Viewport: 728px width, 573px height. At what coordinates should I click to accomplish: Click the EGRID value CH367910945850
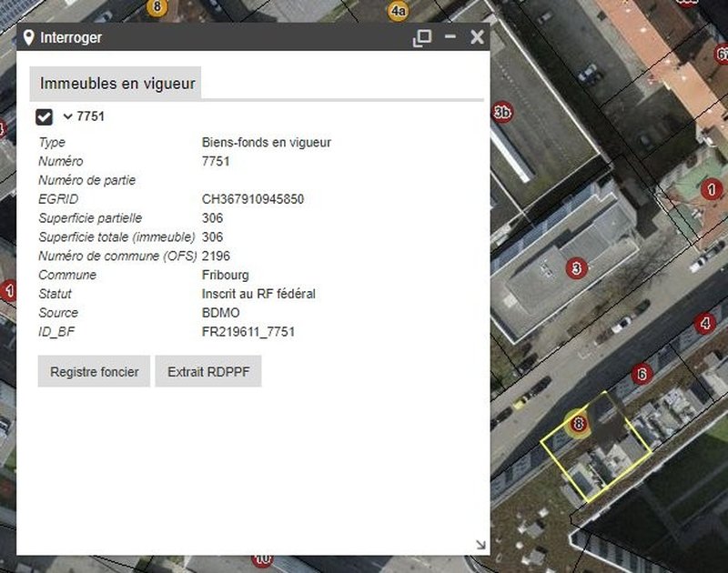(x=252, y=199)
